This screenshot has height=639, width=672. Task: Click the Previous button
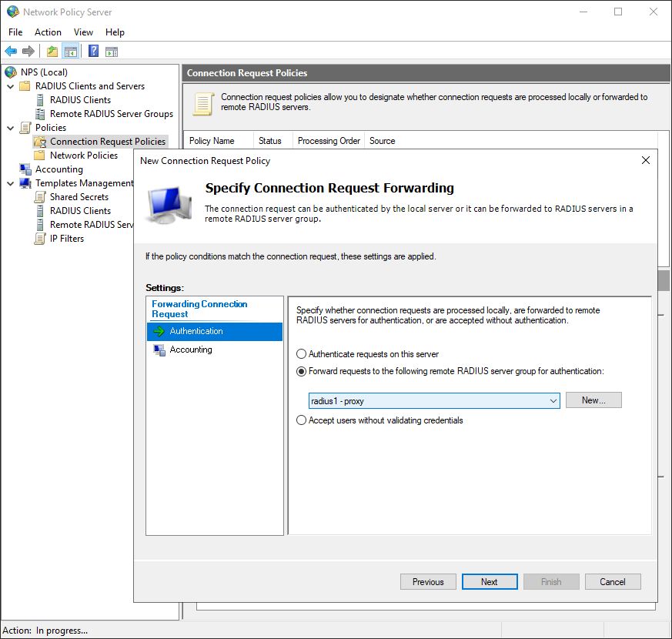point(428,581)
